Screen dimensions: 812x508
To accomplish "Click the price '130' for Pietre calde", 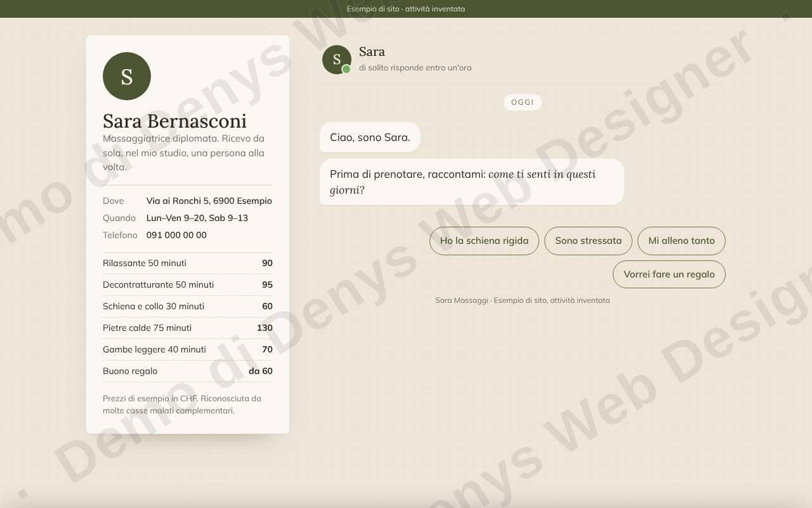I will click(265, 328).
